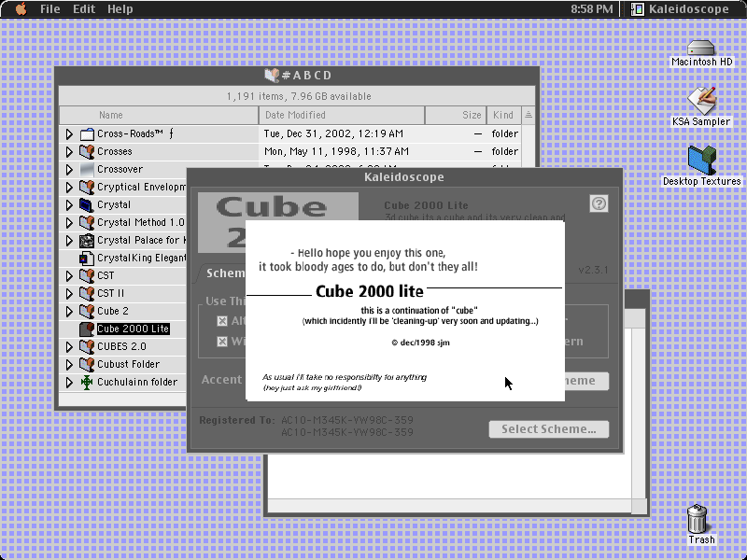Screen dimensions: 747x560
Task: Switch to the partly hidden Scheme tab
Action: (223, 273)
